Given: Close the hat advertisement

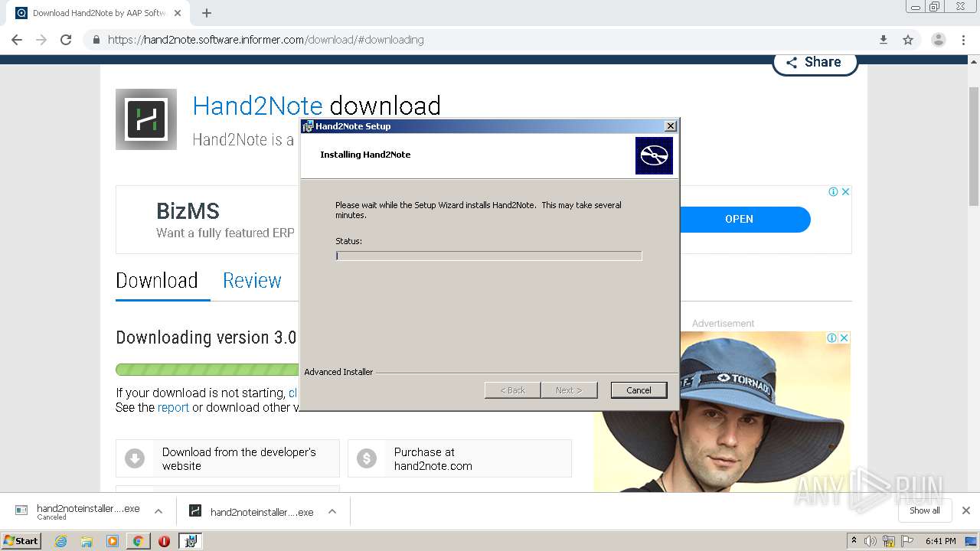Looking at the screenshot, I should [844, 337].
